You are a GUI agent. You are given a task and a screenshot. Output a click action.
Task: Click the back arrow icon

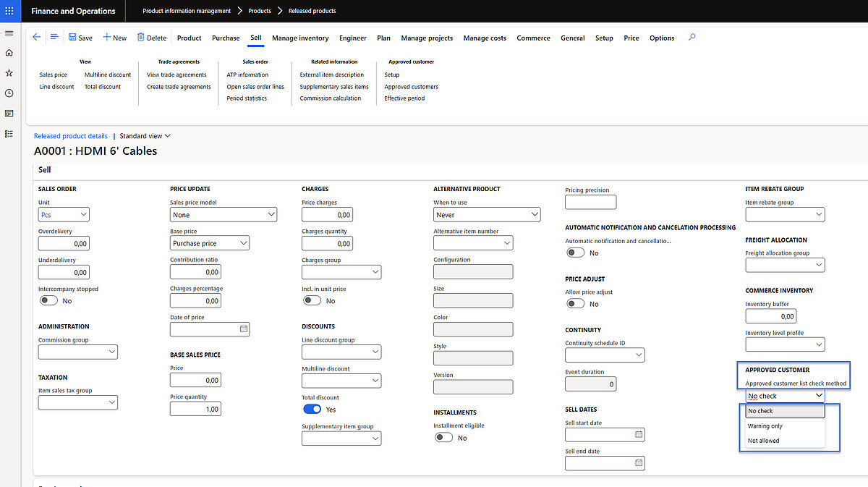click(37, 37)
